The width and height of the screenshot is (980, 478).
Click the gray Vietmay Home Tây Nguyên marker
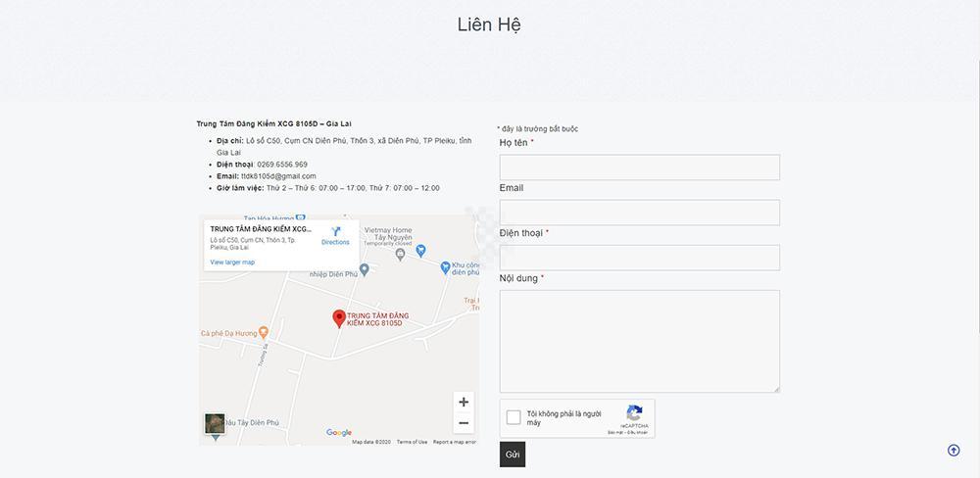(x=401, y=254)
